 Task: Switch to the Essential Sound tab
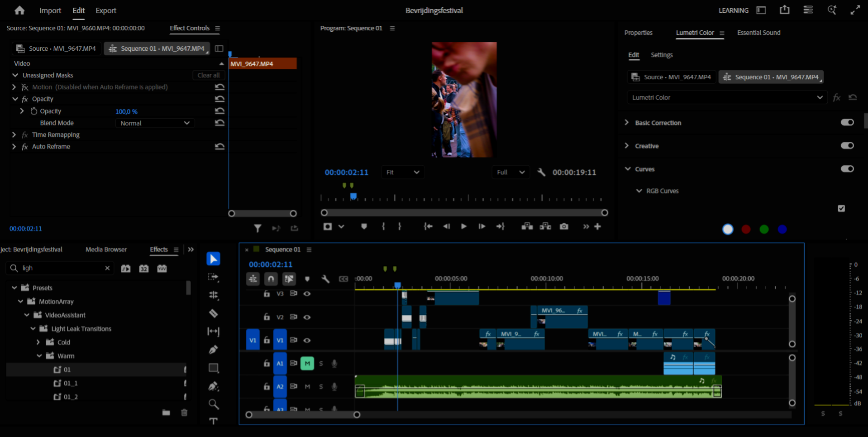click(758, 33)
